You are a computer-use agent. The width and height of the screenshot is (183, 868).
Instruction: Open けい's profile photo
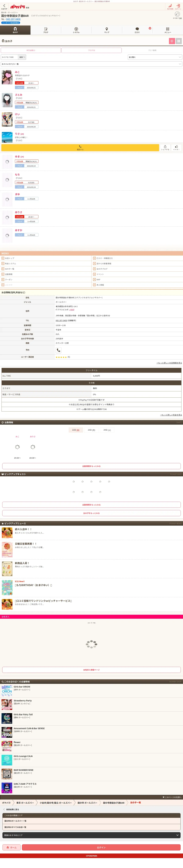pyautogui.click(x=7, y=120)
